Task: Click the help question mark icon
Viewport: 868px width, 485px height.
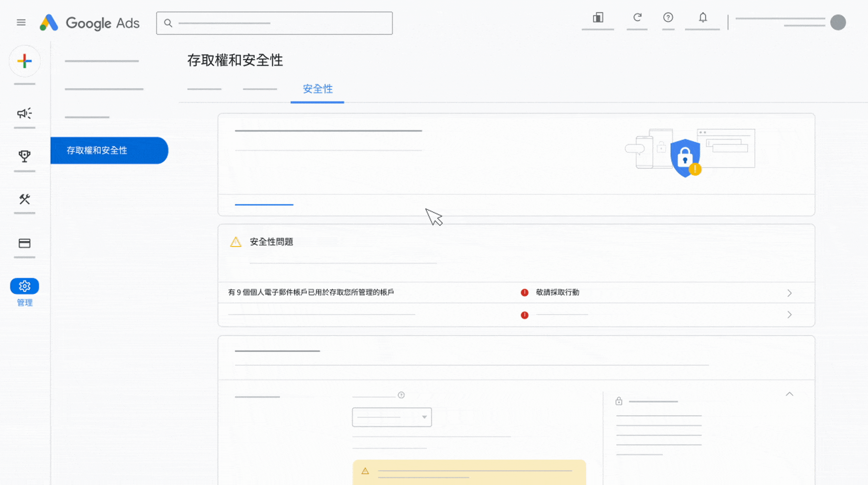Action: pyautogui.click(x=668, y=18)
